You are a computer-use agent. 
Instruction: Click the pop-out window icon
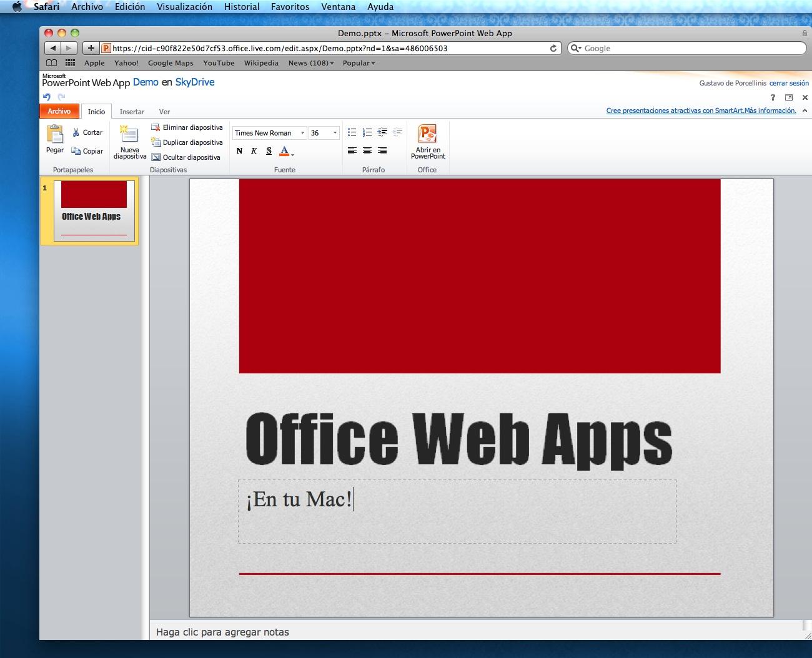point(789,97)
